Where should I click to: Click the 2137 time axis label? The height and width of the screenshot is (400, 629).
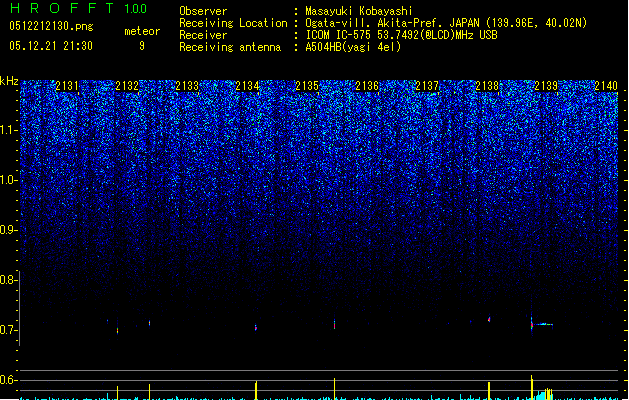point(427,86)
